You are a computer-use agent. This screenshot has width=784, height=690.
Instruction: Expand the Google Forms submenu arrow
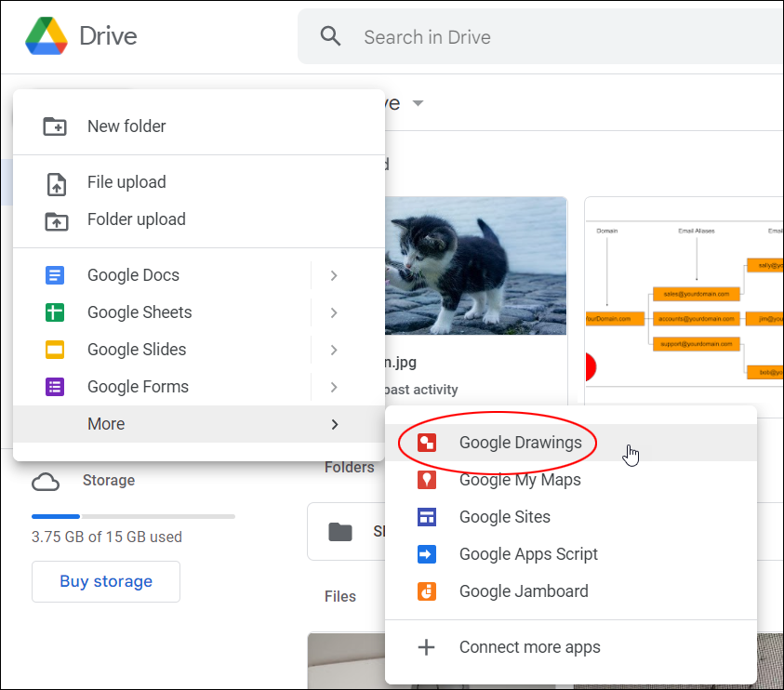(x=334, y=388)
